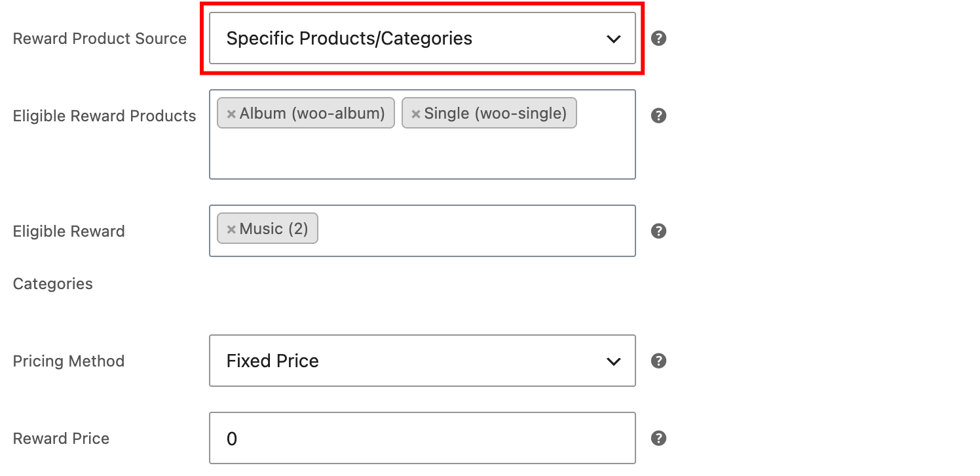The image size is (980, 476).
Task: Click the Pricing Method help question mark
Action: 659,361
